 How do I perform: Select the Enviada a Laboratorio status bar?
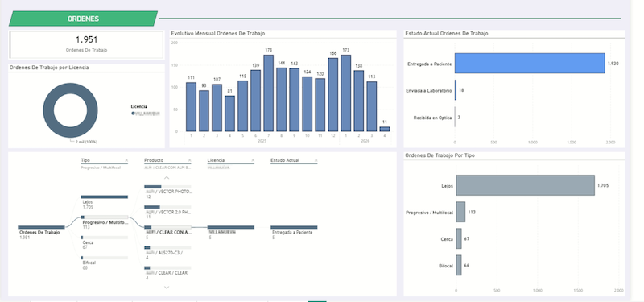[456, 90]
